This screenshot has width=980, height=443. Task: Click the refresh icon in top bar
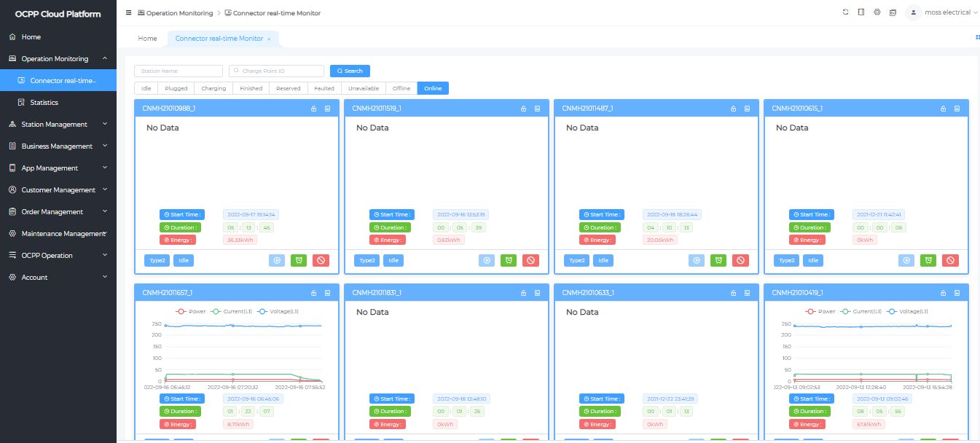point(846,12)
